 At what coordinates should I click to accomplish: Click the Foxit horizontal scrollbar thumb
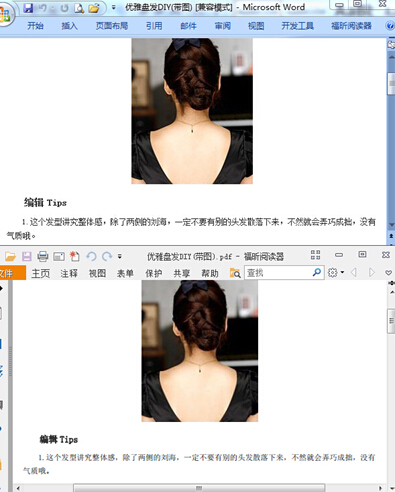click(x=199, y=488)
